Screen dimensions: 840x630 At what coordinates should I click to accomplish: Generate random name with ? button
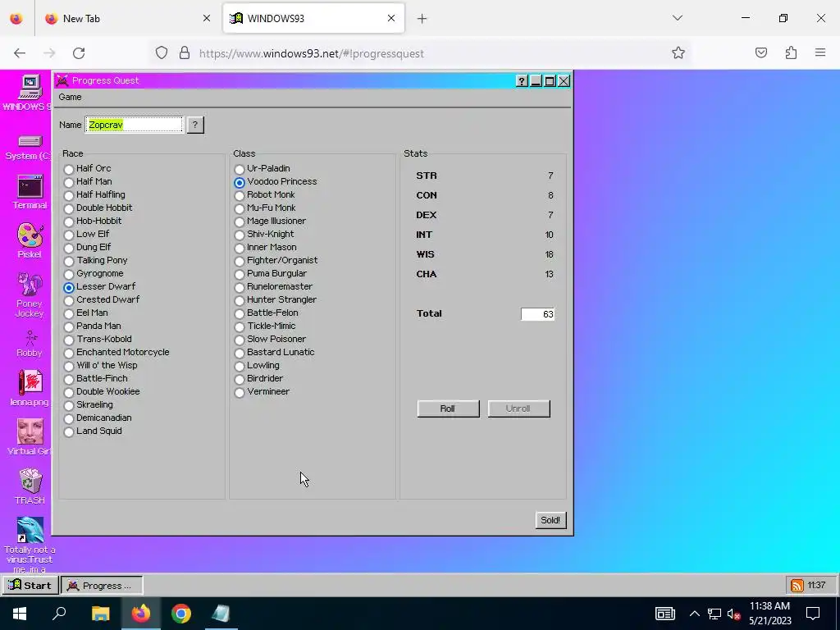(195, 125)
